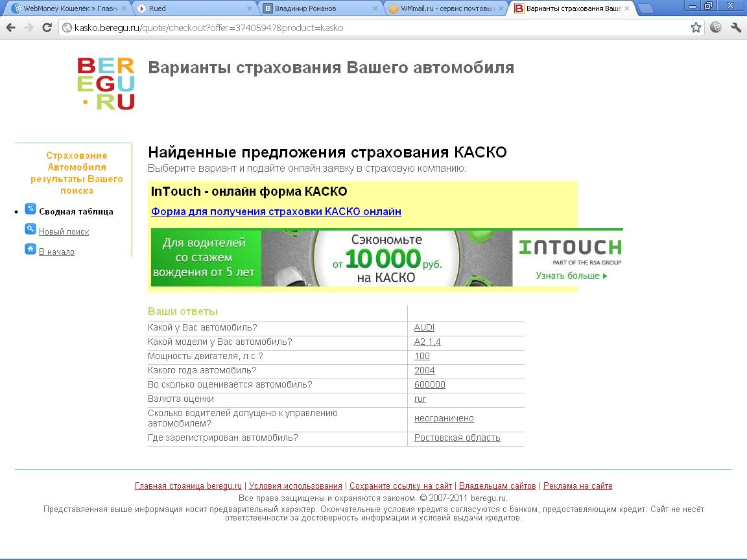Click the InTouch КАСКО banner image

(x=386, y=257)
